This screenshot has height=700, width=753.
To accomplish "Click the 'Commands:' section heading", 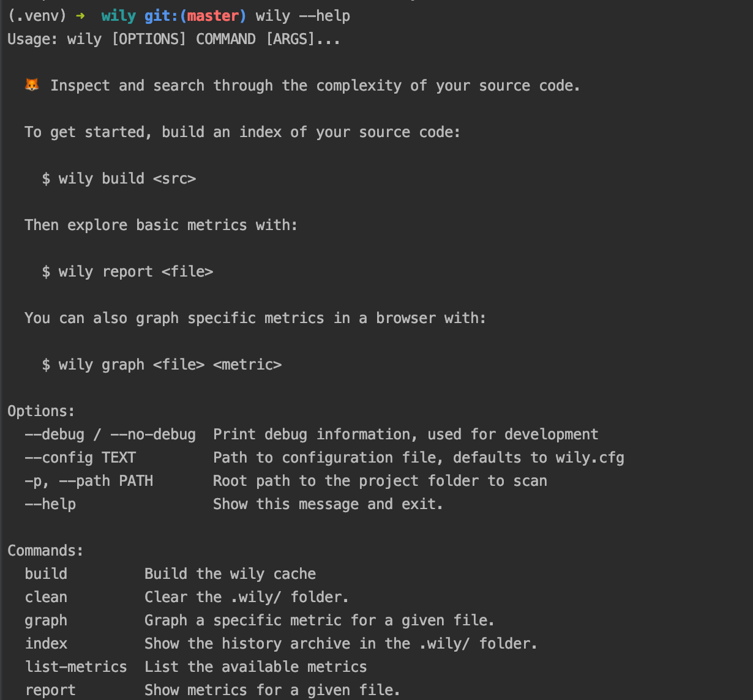I will pyautogui.click(x=45, y=551).
